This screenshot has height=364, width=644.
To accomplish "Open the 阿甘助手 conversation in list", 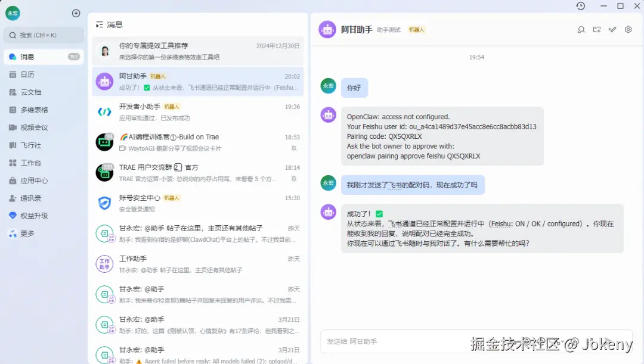I will tap(197, 82).
